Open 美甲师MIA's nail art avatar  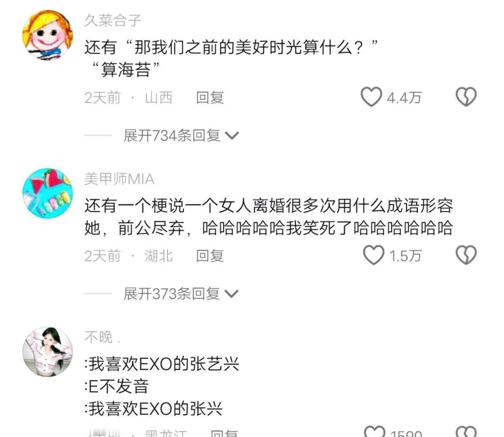click(47, 193)
